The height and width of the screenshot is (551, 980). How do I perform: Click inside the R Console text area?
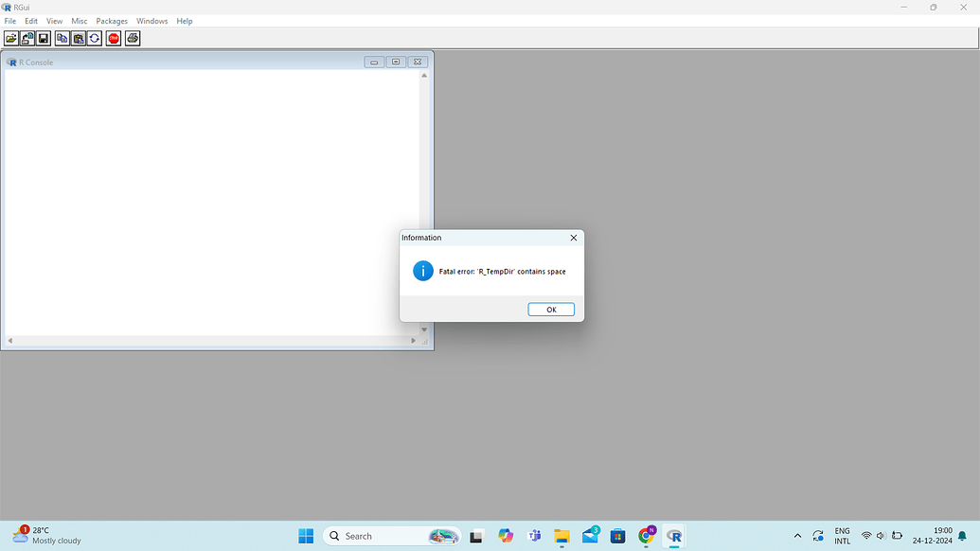212,203
